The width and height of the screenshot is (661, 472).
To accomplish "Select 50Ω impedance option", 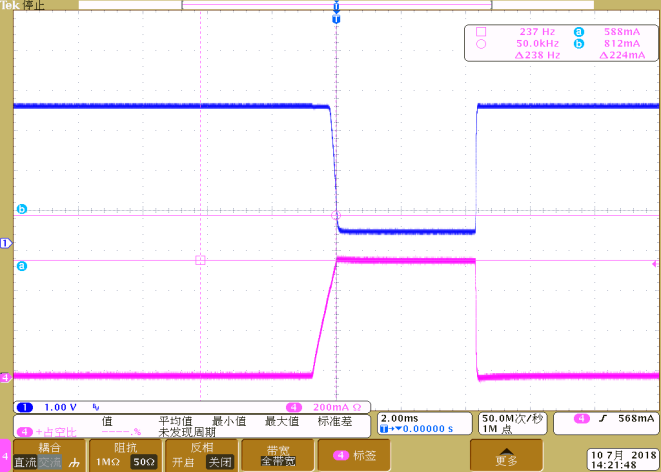I will click(x=144, y=463).
